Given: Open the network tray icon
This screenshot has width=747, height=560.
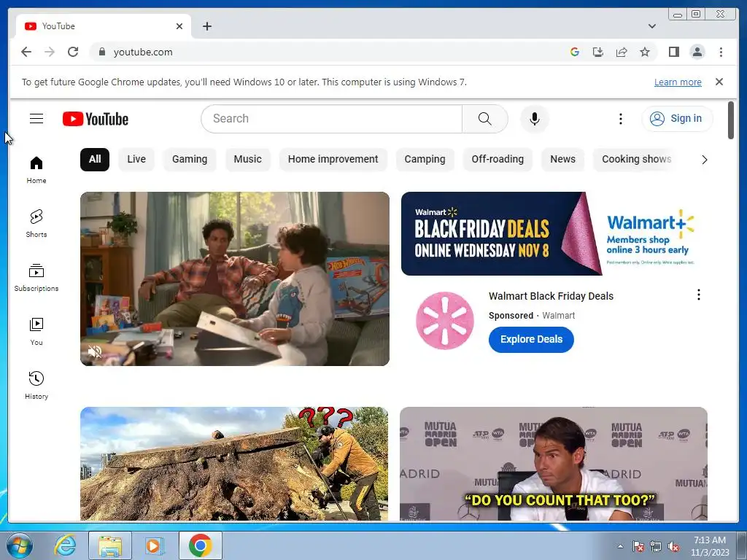Looking at the screenshot, I should point(656,547).
